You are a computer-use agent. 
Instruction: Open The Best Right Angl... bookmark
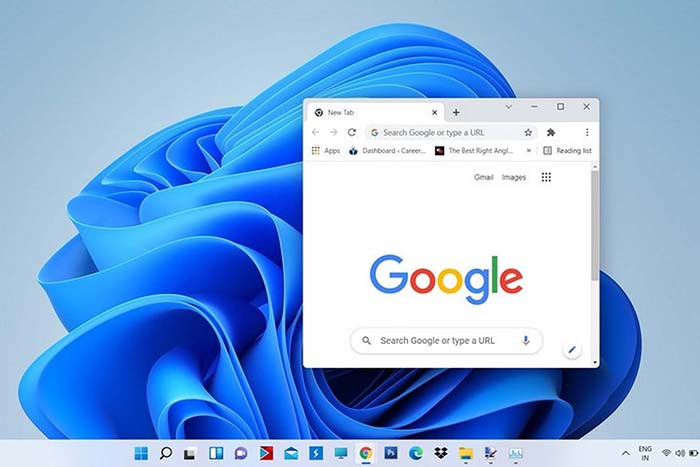(x=474, y=151)
